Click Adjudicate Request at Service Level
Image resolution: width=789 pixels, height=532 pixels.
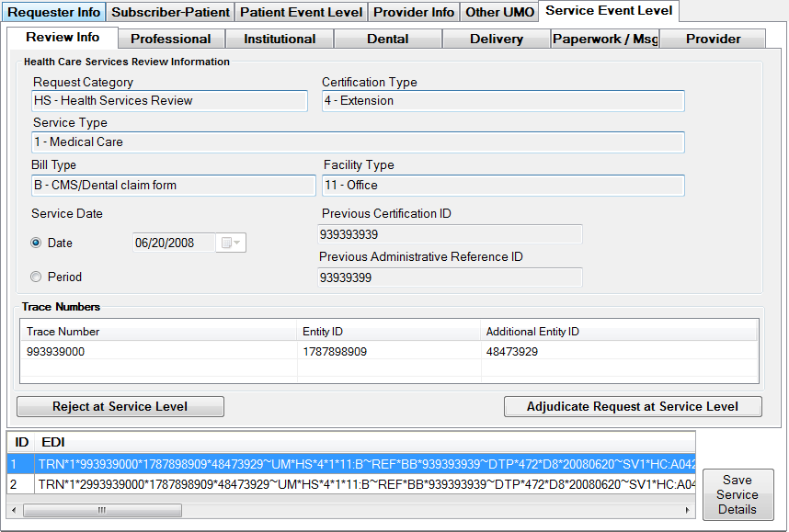(633, 406)
